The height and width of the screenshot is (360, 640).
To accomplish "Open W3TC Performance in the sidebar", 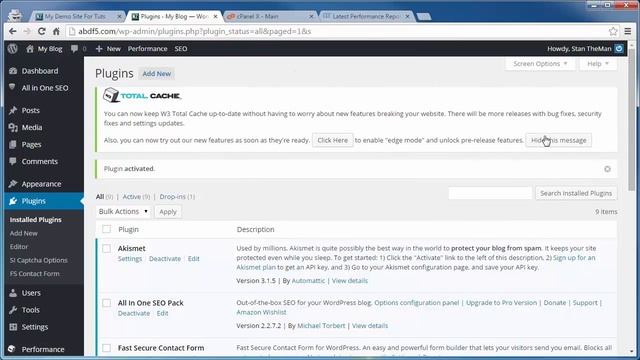I will click(x=43, y=349).
